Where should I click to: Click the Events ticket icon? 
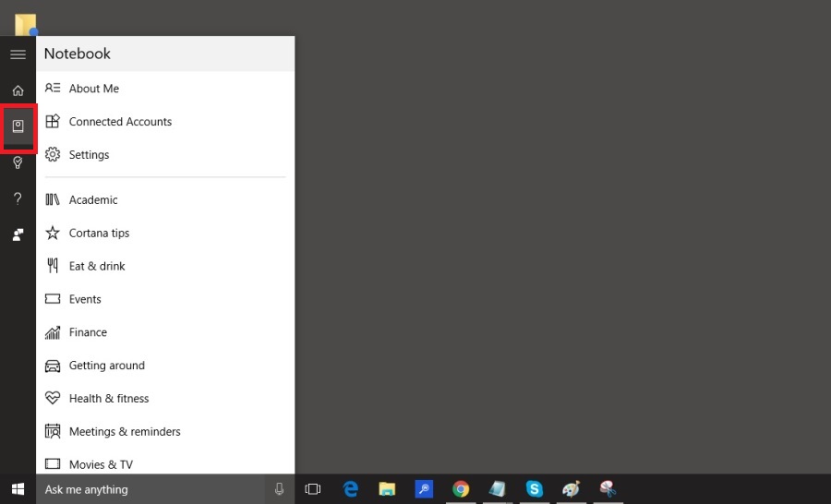click(x=53, y=299)
